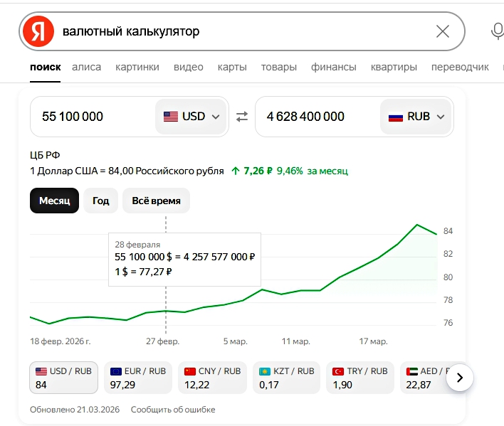Switch chart period to Месяц

tap(54, 201)
